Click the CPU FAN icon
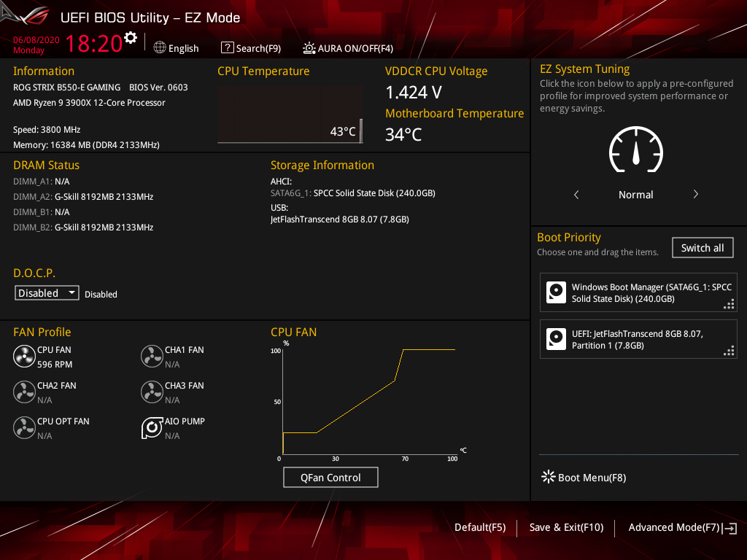The image size is (747, 560). click(24, 356)
